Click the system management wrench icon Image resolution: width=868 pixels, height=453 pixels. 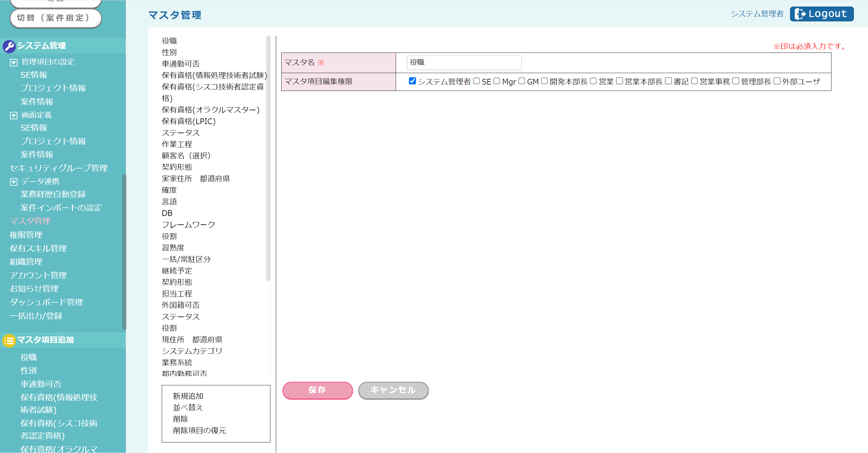coord(9,46)
